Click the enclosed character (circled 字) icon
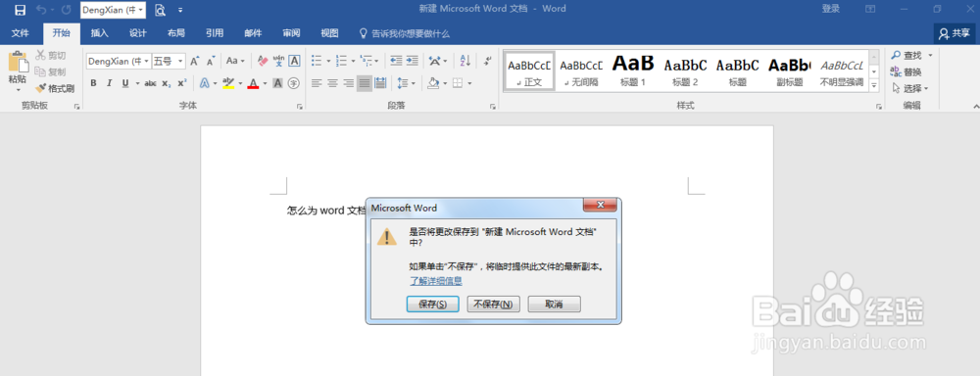The image size is (980, 376). (x=294, y=83)
